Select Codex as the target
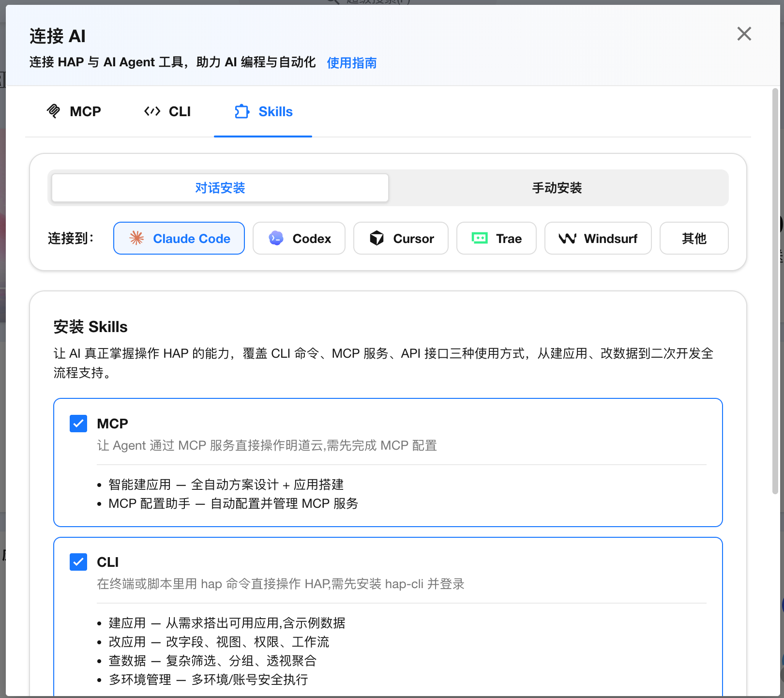This screenshot has height=698, width=784. (299, 238)
